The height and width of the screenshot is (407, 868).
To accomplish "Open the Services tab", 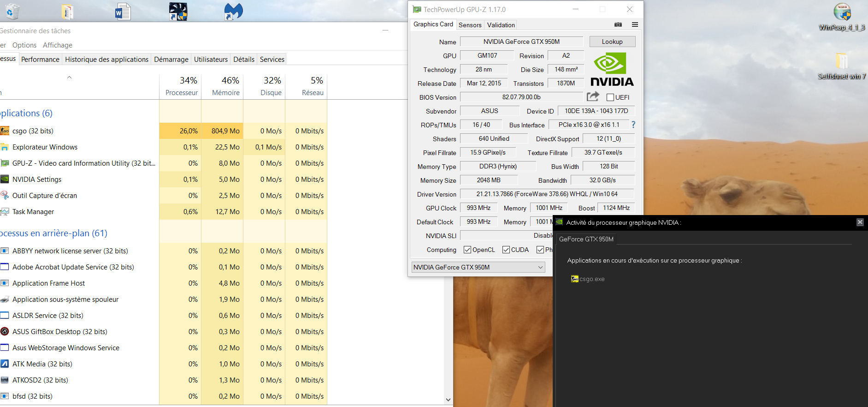I will [x=272, y=59].
